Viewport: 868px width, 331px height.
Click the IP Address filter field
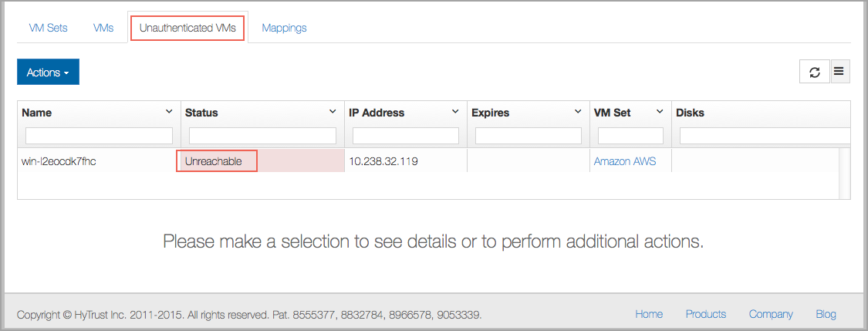pos(406,136)
